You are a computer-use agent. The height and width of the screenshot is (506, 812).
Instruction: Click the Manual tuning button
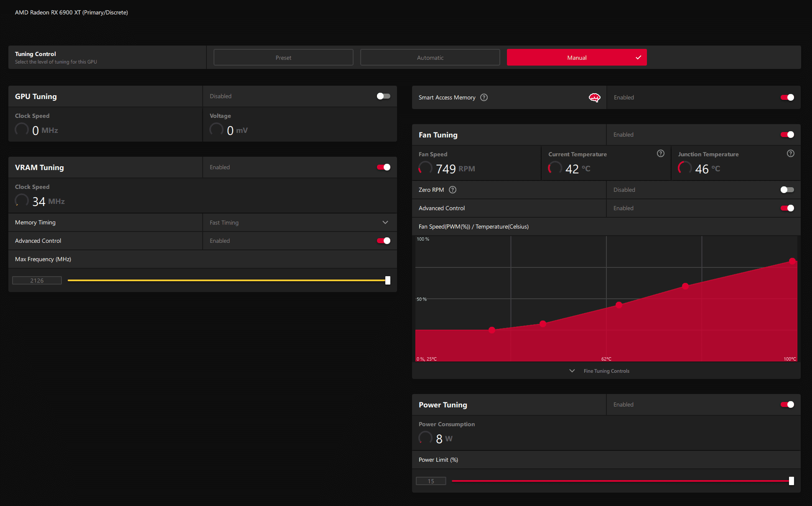pyautogui.click(x=576, y=58)
